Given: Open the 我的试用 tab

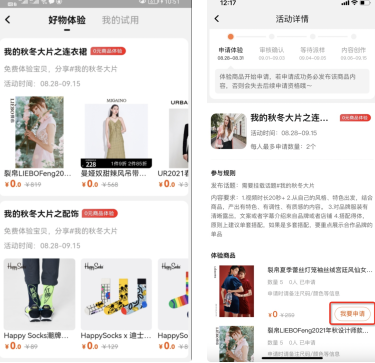Looking at the screenshot, I should coord(120,20).
